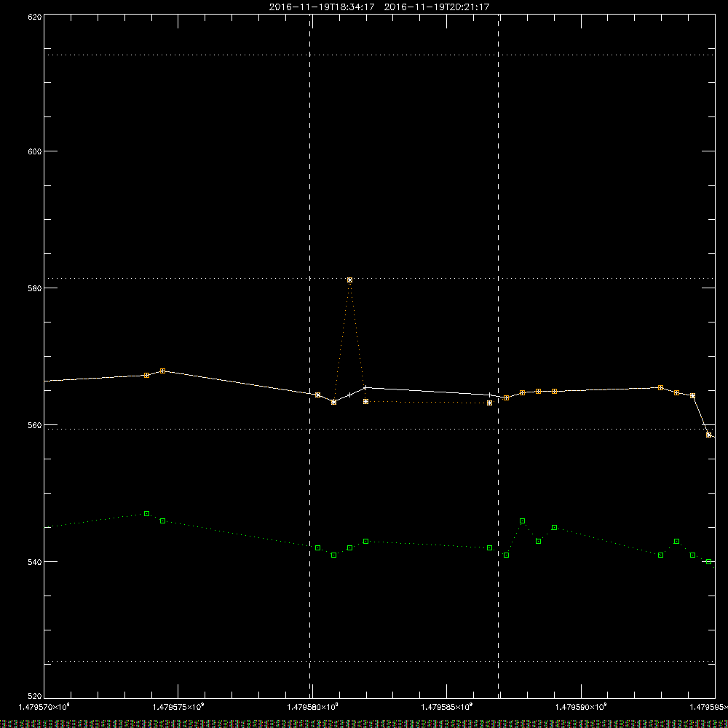
Task: Click the start timestamp 2016-11-19T18:34:17 in title
Action: (322, 7)
